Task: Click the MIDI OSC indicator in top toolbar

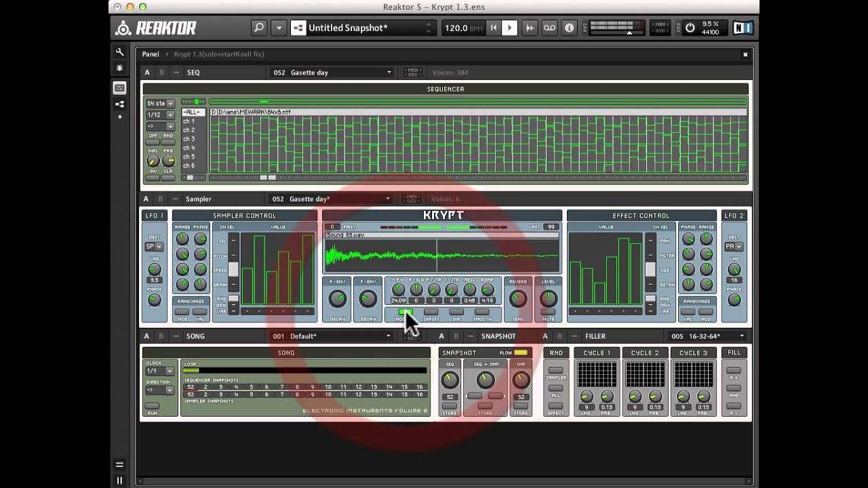Action: pyautogui.click(x=660, y=28)
